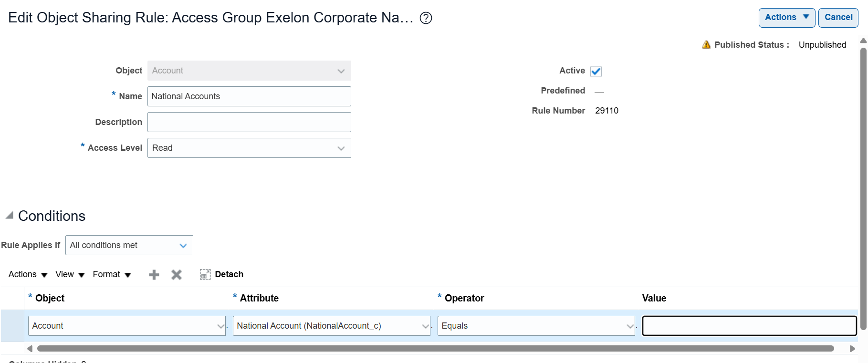
Task: Click the scroll up arrow of page
Action: (x=863, y=41)
